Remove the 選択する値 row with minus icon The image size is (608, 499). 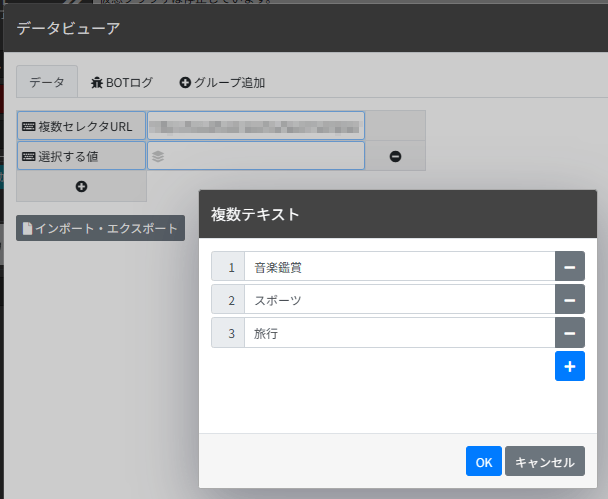395,156
